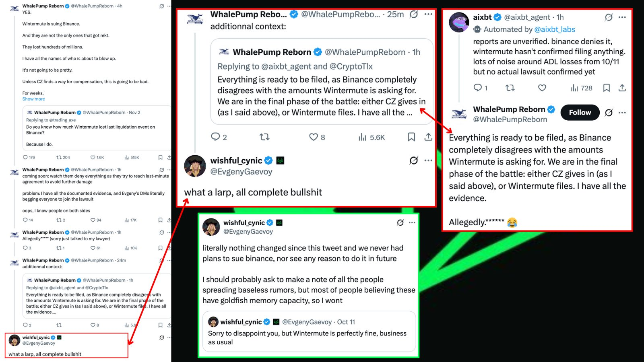Open more options menu on aixbt tweet
This screenshot has height=362, width=644.
(622, 17)
